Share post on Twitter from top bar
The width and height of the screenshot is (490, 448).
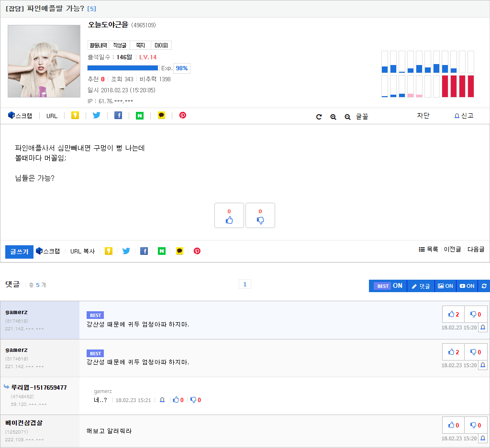pyautogui.click(x=97, y=115)
